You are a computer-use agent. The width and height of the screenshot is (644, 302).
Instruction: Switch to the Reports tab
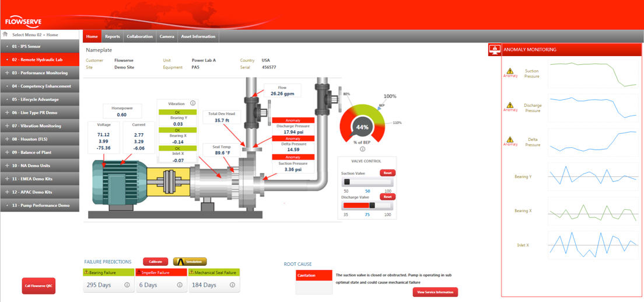[x=112, y=36]
